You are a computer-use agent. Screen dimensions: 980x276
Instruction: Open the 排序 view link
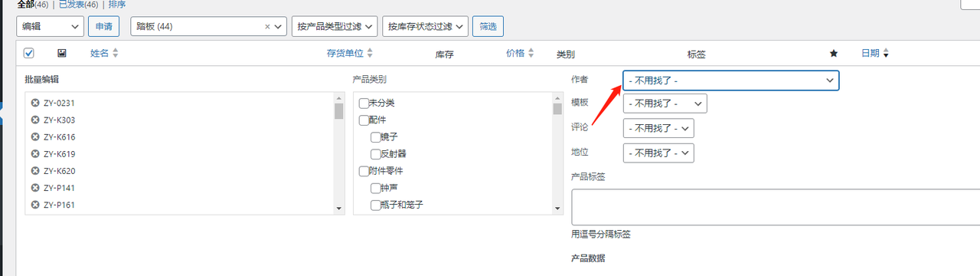117,4
